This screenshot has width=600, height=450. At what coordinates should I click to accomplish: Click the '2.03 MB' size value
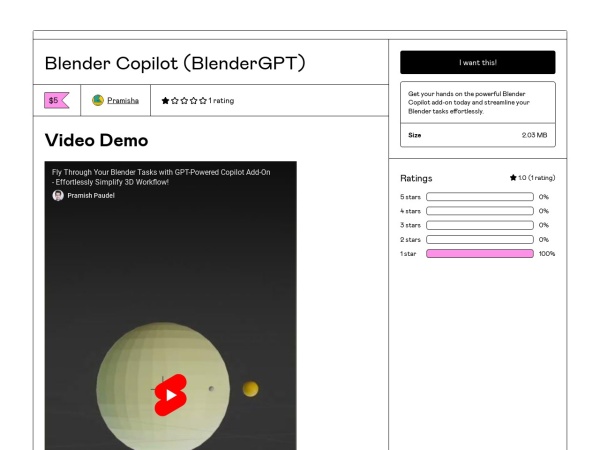534,135
